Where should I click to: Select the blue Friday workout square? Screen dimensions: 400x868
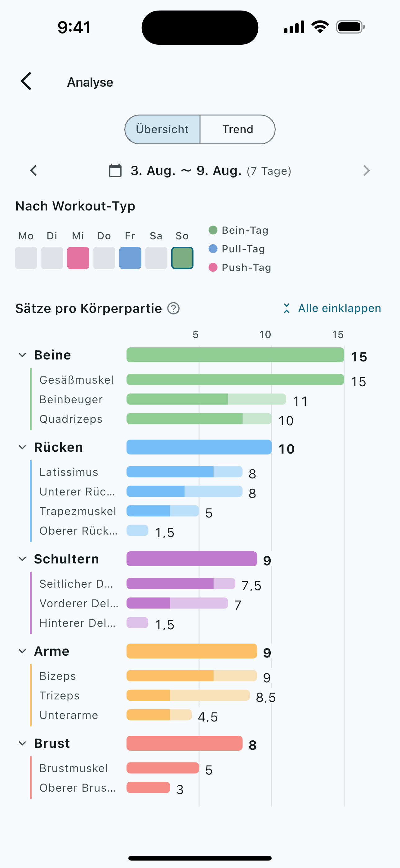click(130, 258)
